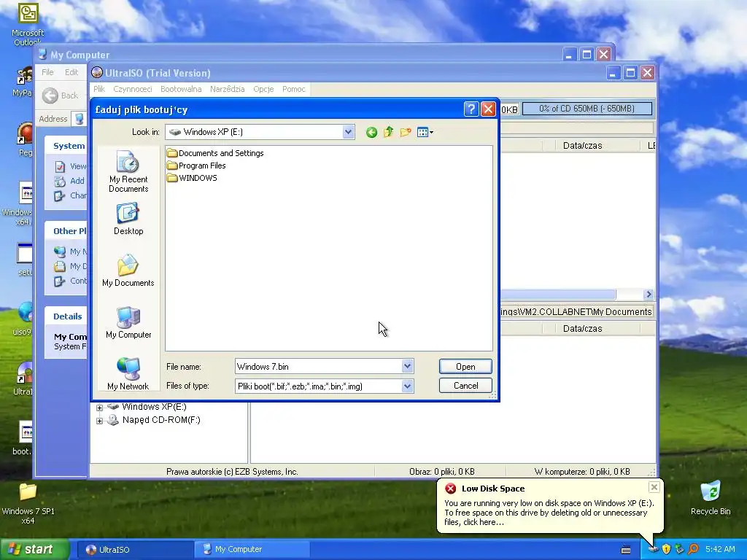Click the green Back arrow in file dialog
The height and width of the screenshot is (560, 747).
pos(371,133)
